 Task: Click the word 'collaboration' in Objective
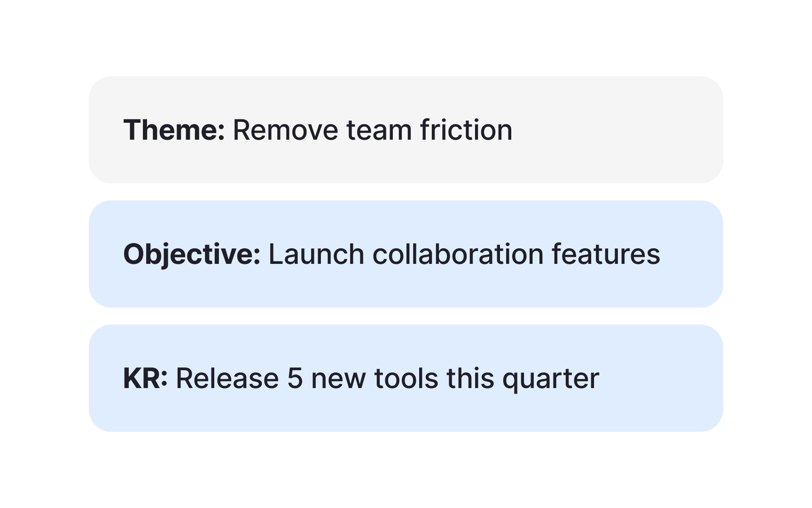[458, 254]
